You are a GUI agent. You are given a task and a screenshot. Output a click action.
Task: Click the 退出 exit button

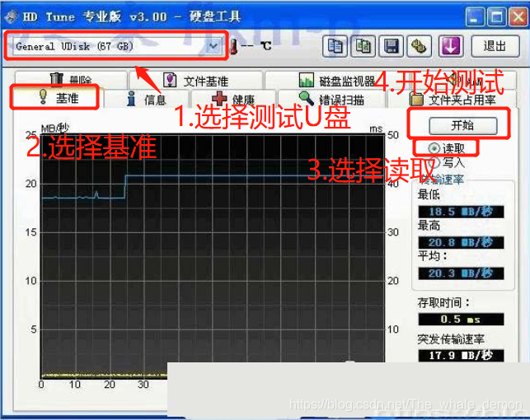click(495, 46)
